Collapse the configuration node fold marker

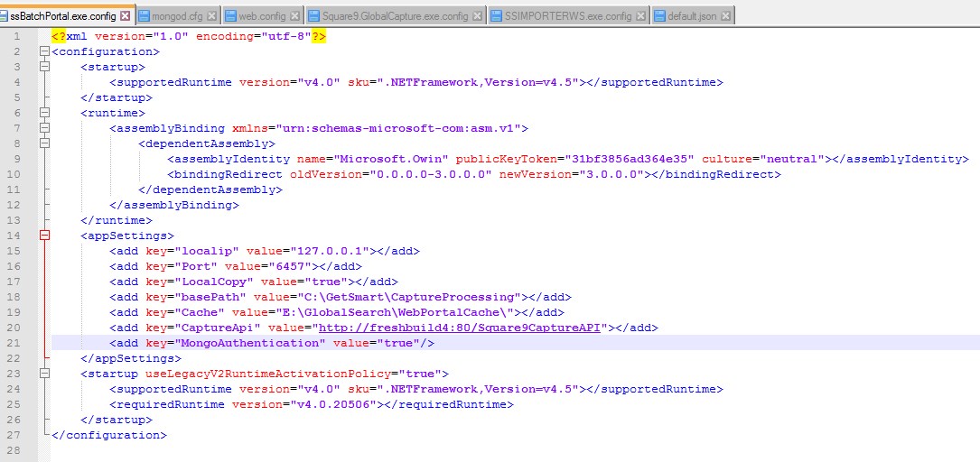pos(44,52)
